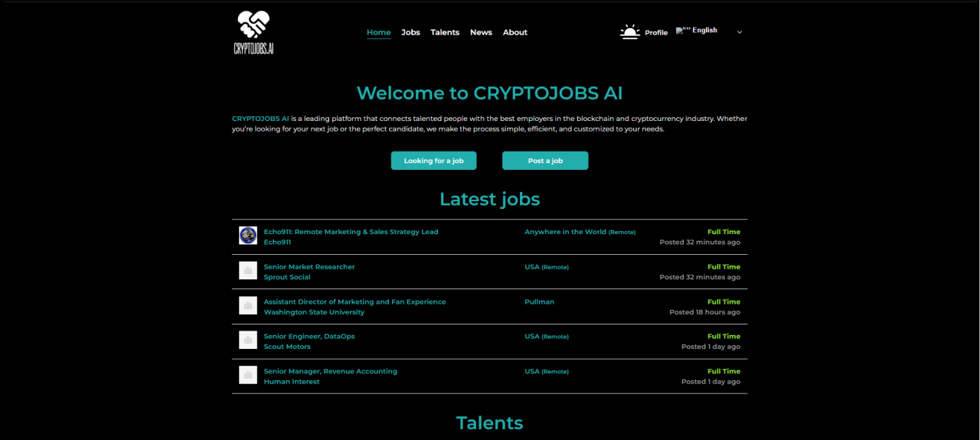Click the Echo911 company logo thumbnail
The width and height of the screenshot is (980, 440).
[248, 236]
